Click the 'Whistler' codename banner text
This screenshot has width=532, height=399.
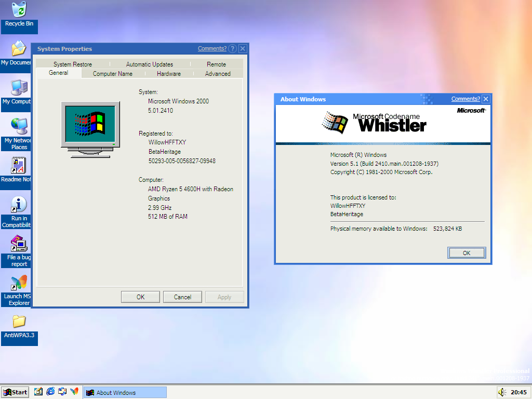coord(392,126)
